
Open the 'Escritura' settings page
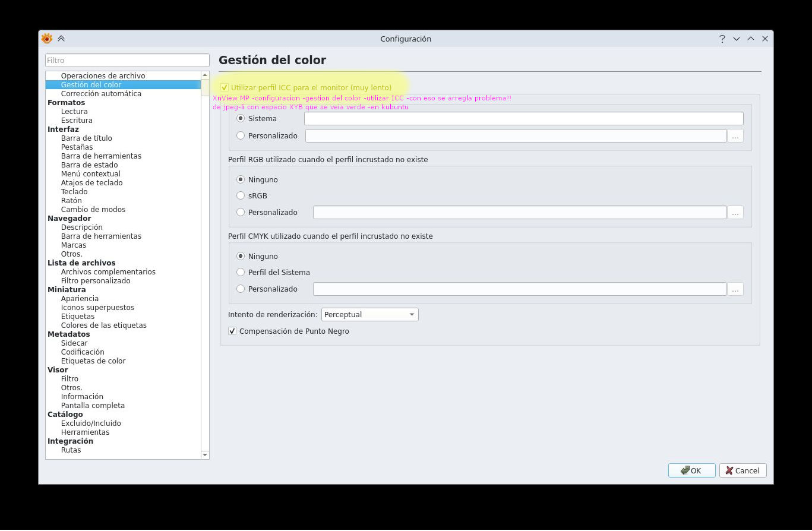coord(77,120)
